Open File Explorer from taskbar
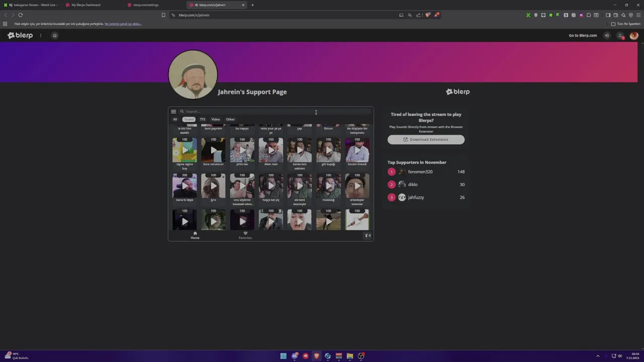The height and width of the screenshot is (362, 644). tap(350, 356)
